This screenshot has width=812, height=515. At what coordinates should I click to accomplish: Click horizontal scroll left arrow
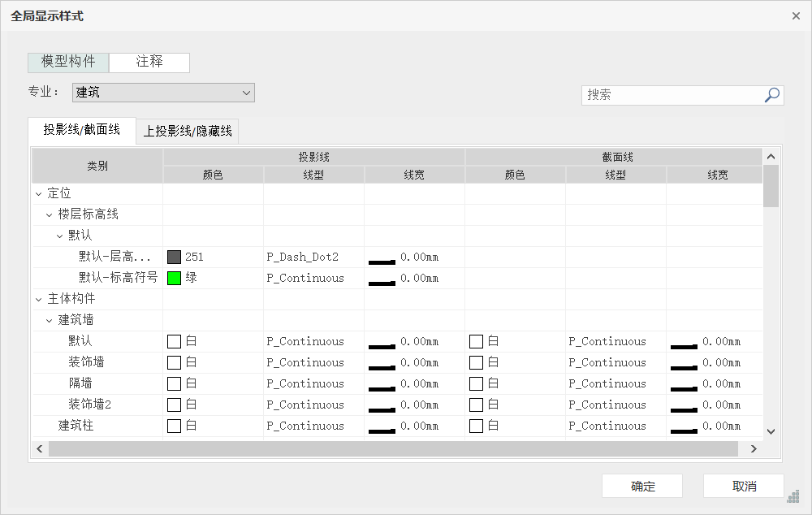point(40,448)
